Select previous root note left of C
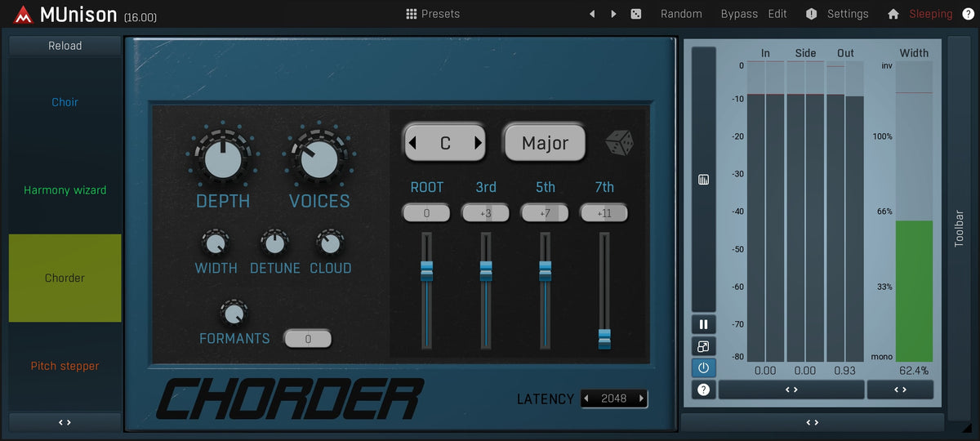Screen dimensions: 980x441 point(412,144)
